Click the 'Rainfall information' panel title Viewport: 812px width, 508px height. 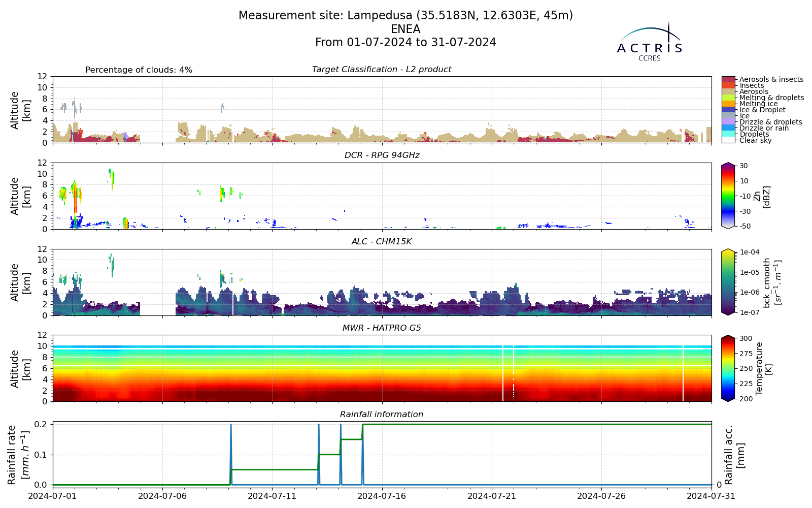pyautogui.click(x=382, y=415)
